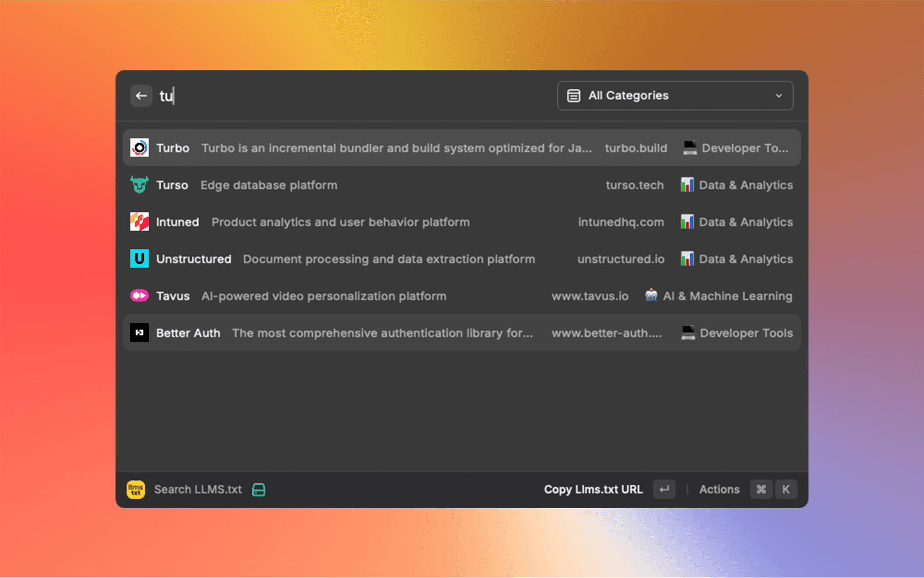Viewport: 924px width, 578px height.
Task: Select the Tavus pink logo icon
Action: [x=139, y=295]
